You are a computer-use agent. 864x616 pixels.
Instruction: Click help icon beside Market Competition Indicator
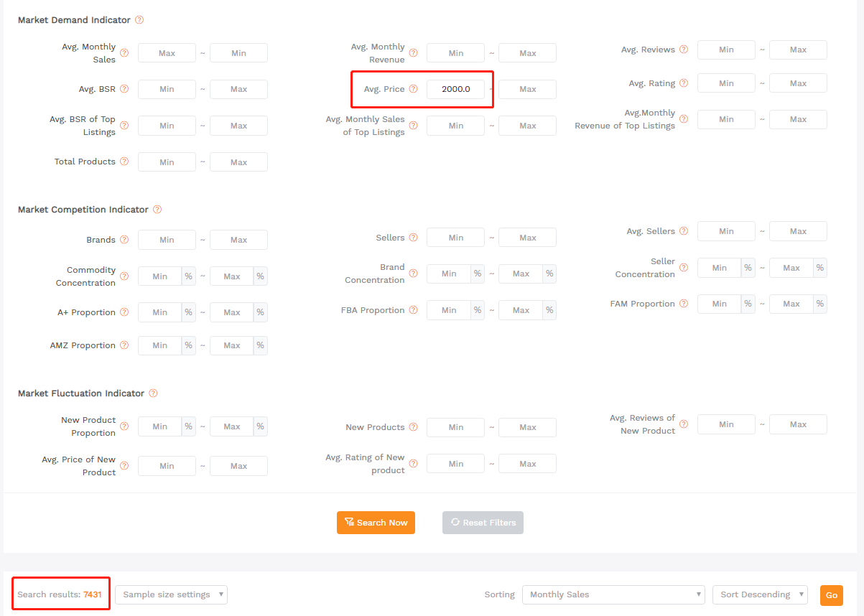(x=157, y=210)
